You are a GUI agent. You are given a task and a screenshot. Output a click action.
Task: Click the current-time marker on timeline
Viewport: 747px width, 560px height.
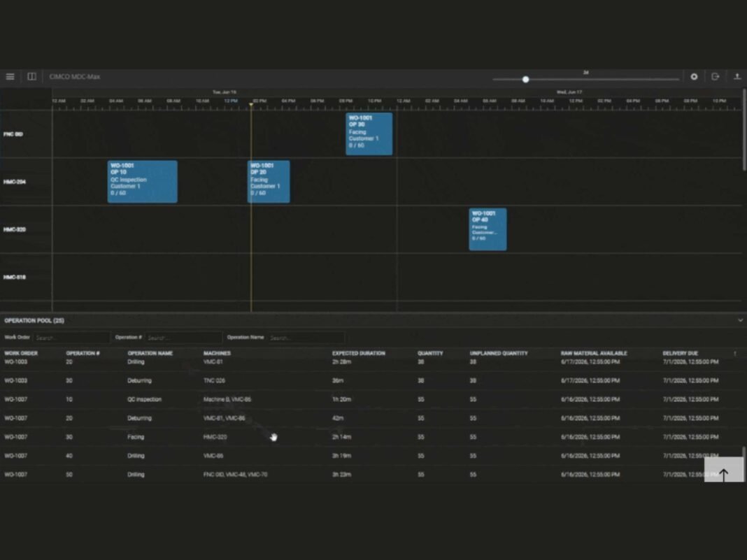[x=251, y=104]
